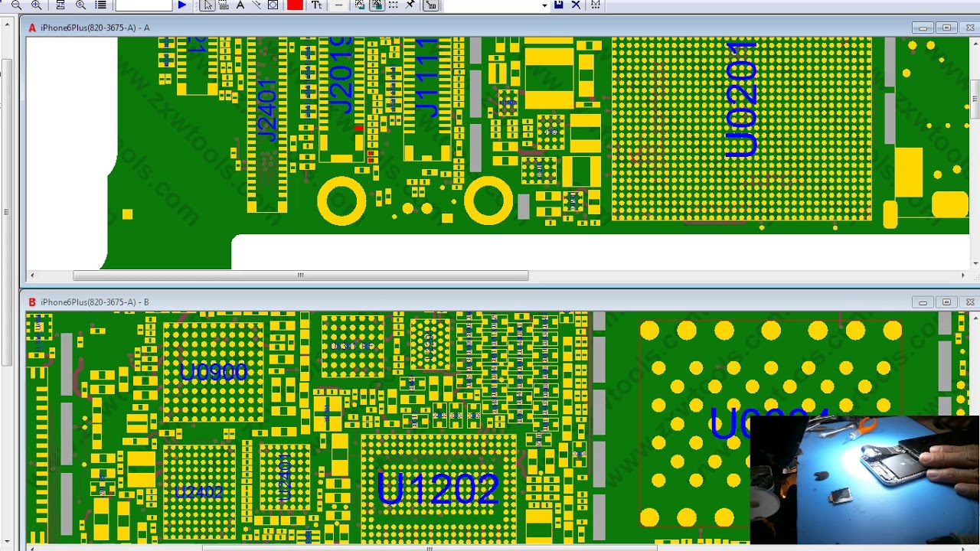Click the search input field in toolbar
This screenshot has width=980, height=551.
click(143, 5)
